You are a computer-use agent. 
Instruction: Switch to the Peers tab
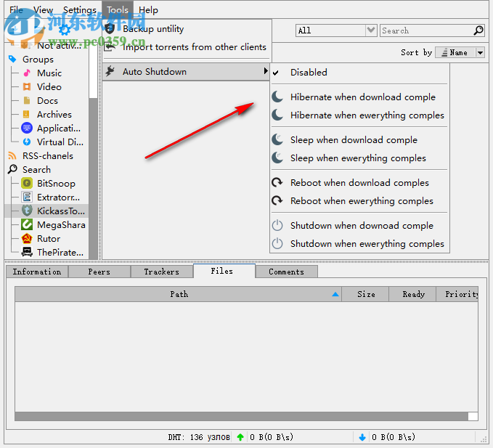click(x=99, y=272)
